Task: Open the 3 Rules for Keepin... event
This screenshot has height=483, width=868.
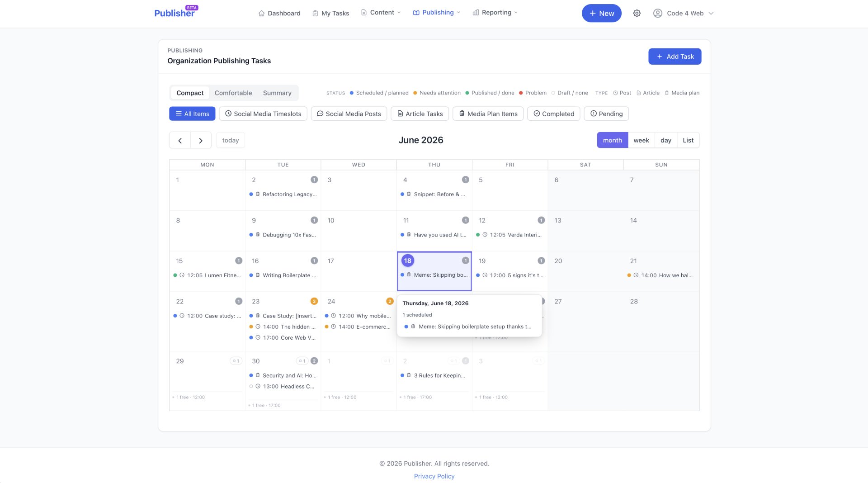Action: tap(434, 375)
